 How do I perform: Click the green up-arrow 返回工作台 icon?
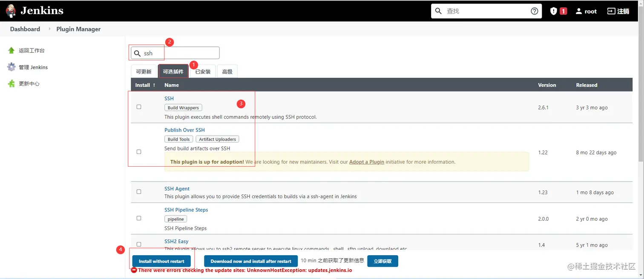[11, 50]
